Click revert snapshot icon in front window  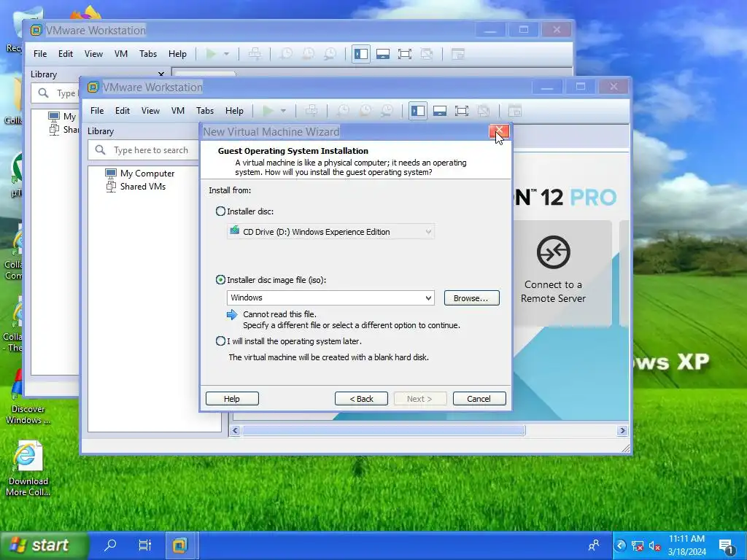tap(365, 111)
